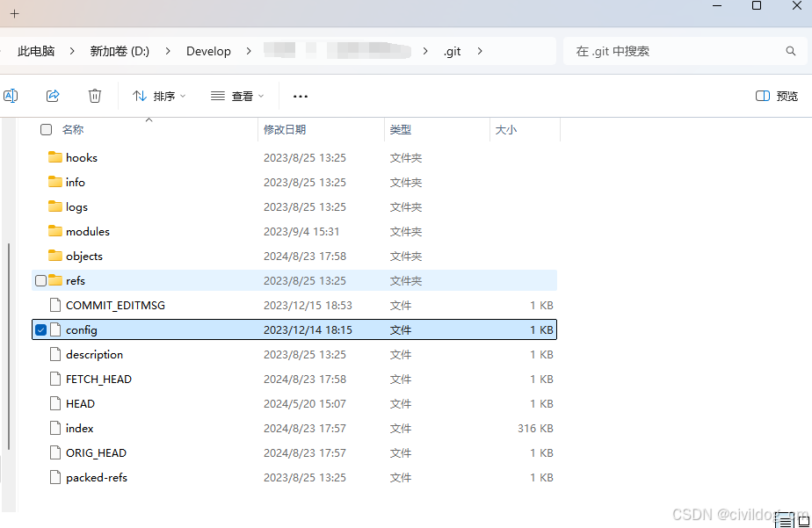
Task: Click the Share icon in toolbar
Action: click(x=53, y=96)
